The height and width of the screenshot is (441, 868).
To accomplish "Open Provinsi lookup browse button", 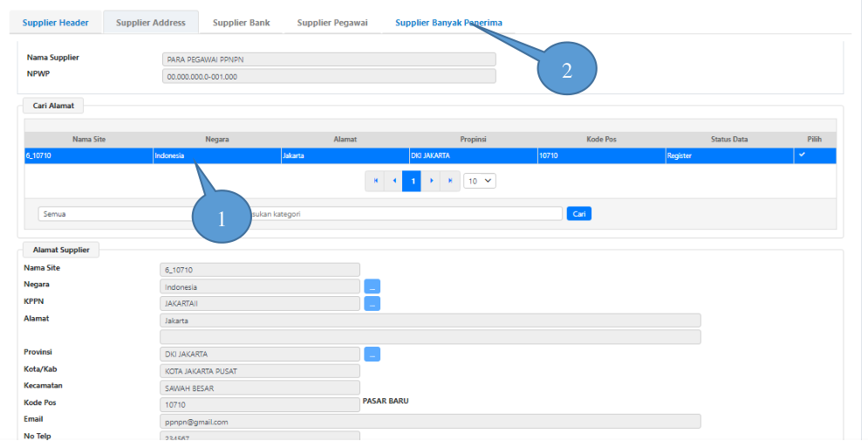I will [372, 355].
